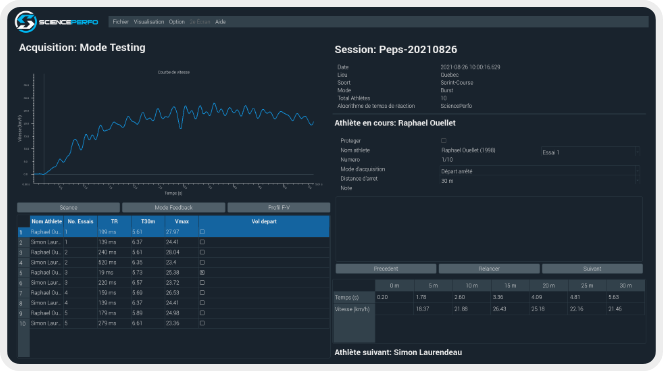The width and height of the screenshot is (663, 371).
Task: Uncheck Vol départ checkbox in row 5
Action: click(202, 272)
